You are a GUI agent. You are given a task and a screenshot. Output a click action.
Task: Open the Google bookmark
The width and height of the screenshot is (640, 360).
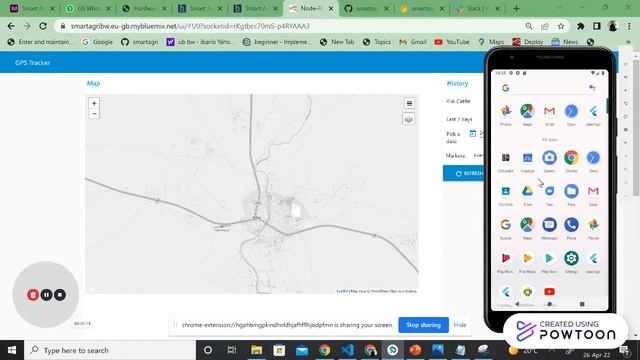point(97,42)
